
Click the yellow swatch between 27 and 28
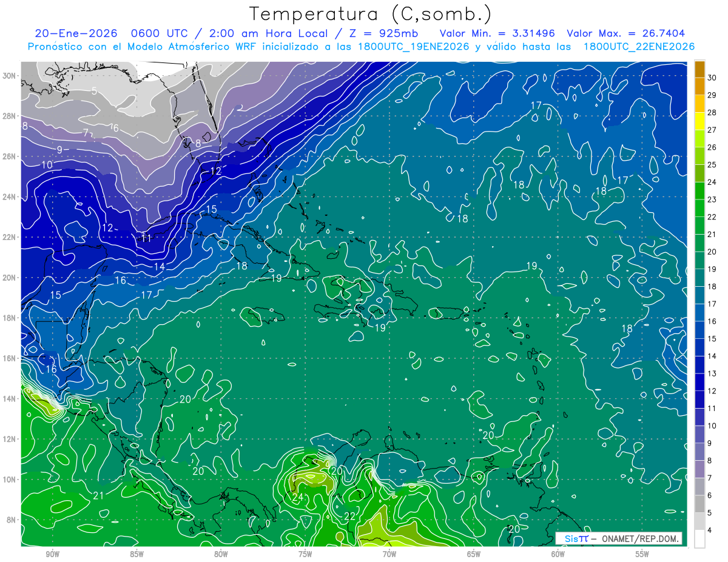pyautogui.click(x=700, y=121)
